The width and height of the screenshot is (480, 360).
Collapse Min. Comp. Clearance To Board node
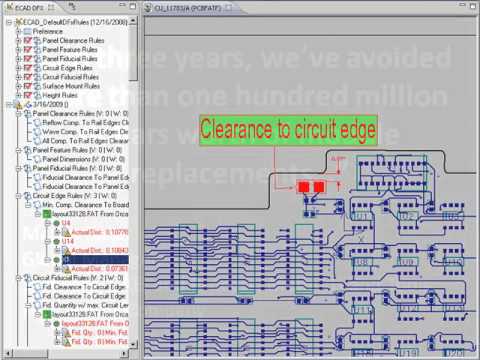tap(28, 205)
